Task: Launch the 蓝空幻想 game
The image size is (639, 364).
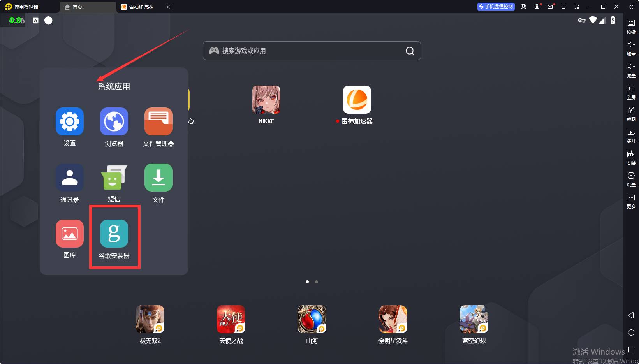Action: [474, 319]
